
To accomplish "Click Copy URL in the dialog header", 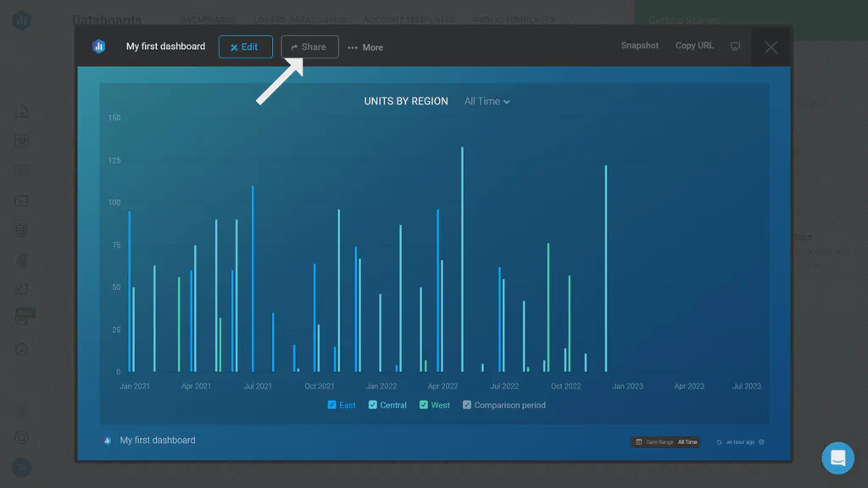I will pos(693,46).
